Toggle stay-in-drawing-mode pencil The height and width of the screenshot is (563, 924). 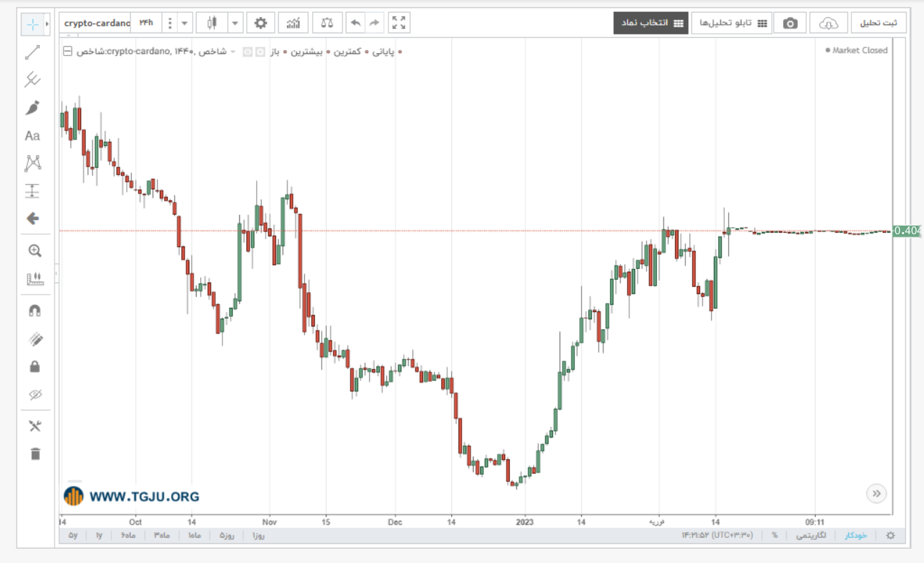coord(35,339)
